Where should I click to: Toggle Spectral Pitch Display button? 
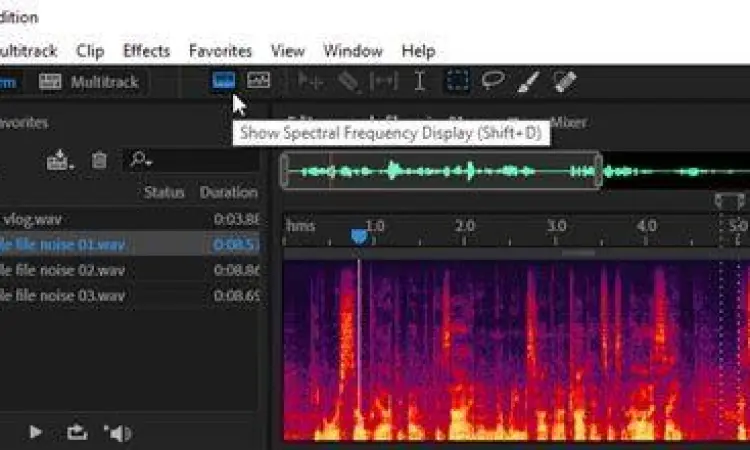pyautogui.click(x=258, y=80)
